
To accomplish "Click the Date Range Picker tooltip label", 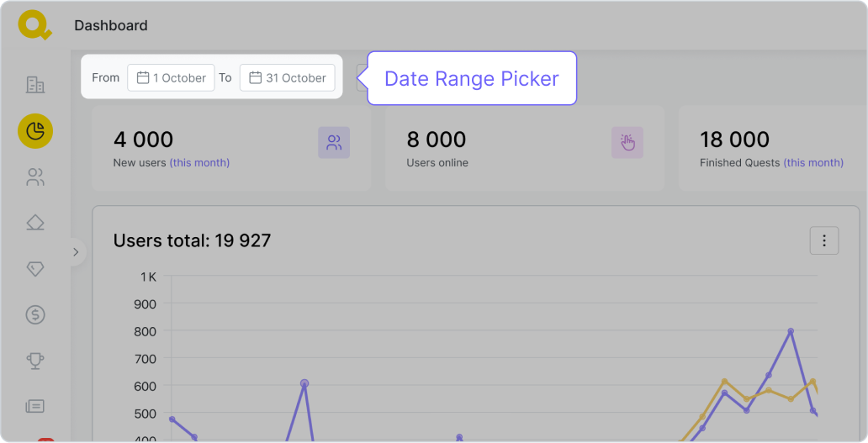I will tap(471, 79).
